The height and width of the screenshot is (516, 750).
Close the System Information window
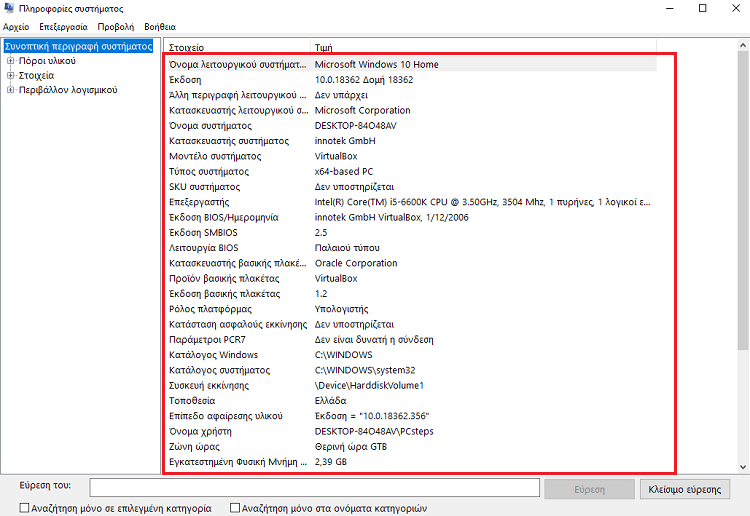tap(736, 8)
